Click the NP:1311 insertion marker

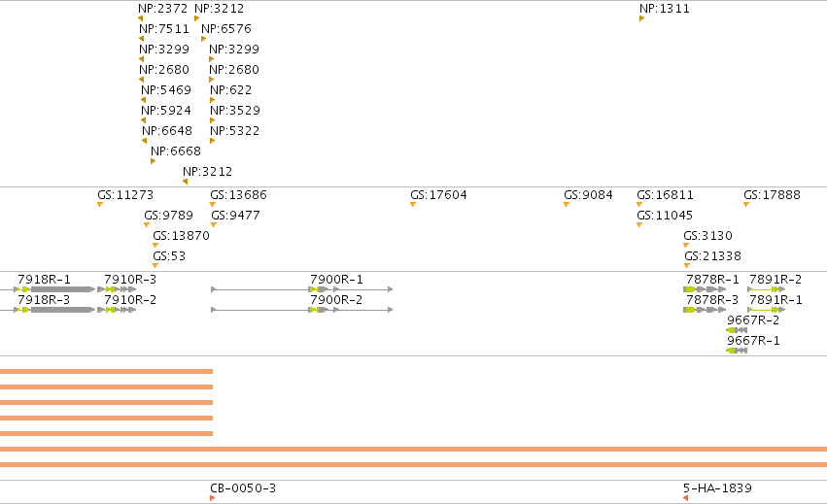click(x=642, y=18)
